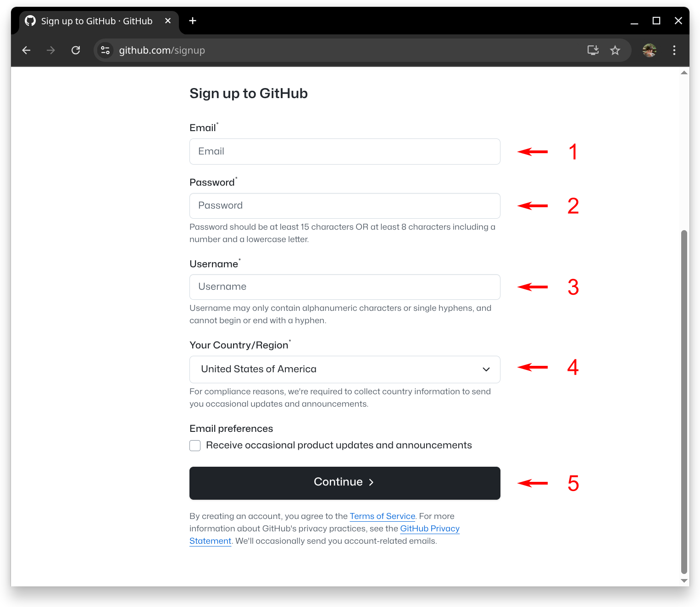700x607 pixels.
Task: Enable receive product updates checkbox
Action: (x=195, y=446)
